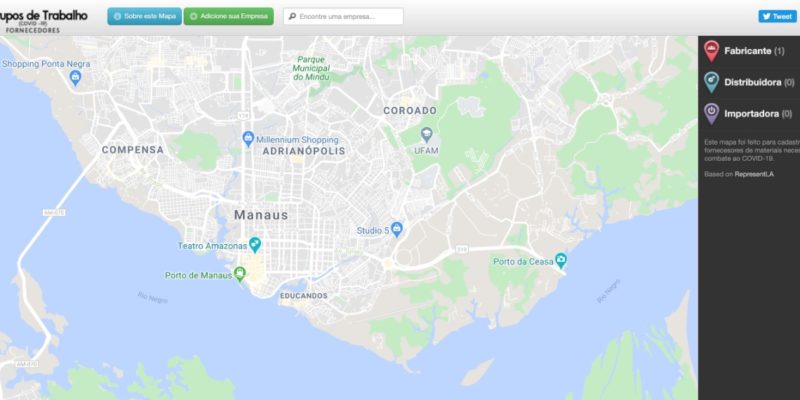Image resolution: width=800 pixels, height=400 pixels.
Task: Select the Porto da Ceasa marker
Action: click(x=561, y=260)
